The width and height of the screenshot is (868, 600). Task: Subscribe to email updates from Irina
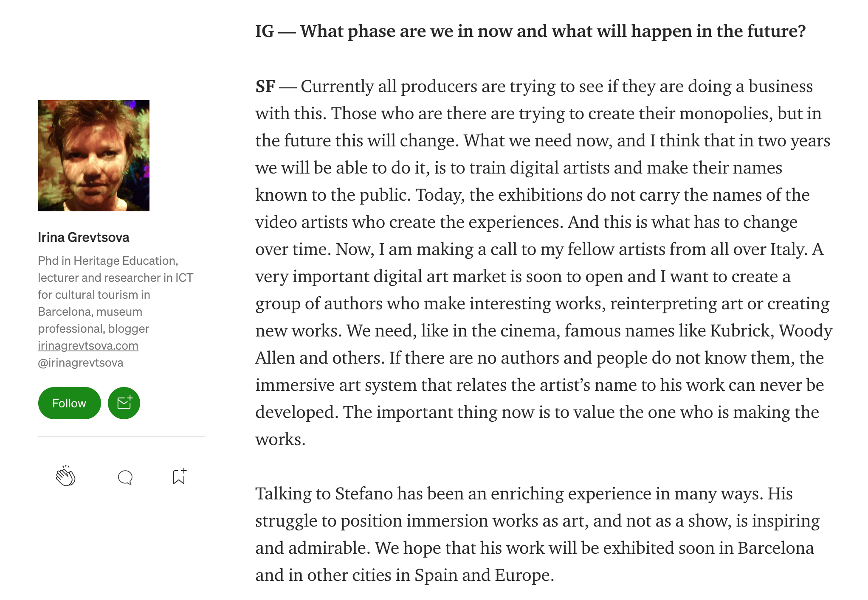tap(124, 403)
